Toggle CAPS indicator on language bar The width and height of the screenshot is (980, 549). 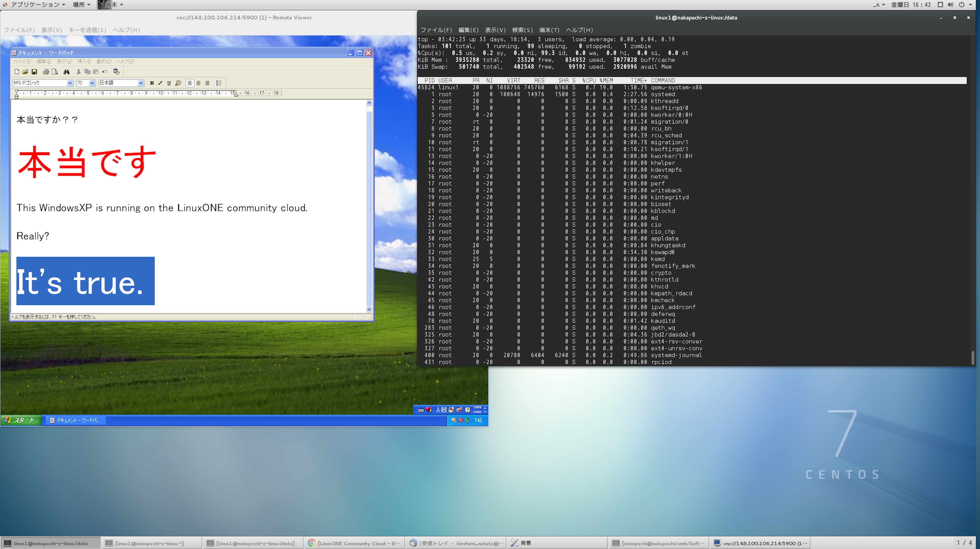point(477,407)
